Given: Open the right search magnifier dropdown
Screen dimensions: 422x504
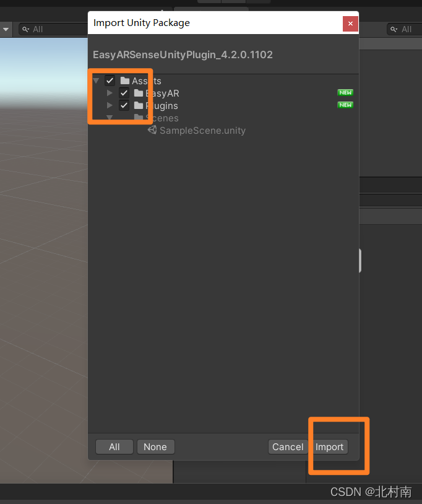Looking at the screenshot, I should coord(394,30).
